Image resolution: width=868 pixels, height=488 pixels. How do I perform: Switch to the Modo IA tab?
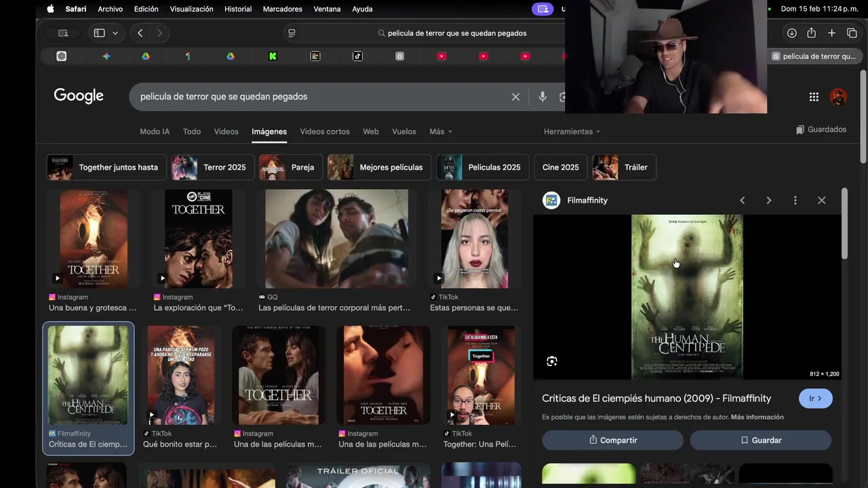point(155,131)
